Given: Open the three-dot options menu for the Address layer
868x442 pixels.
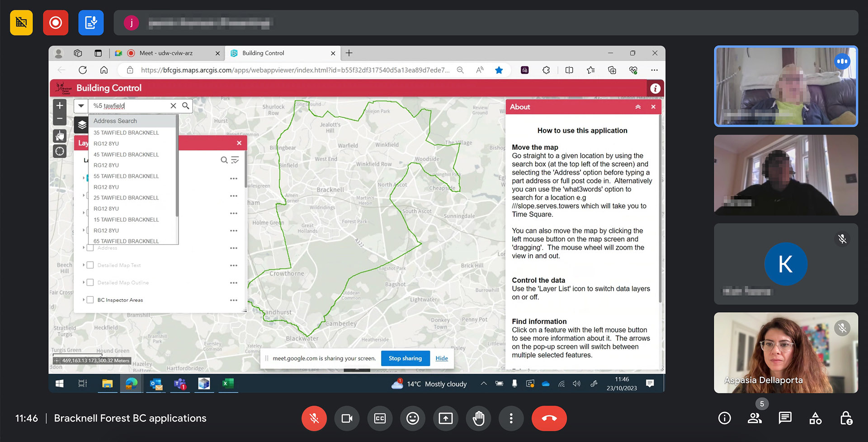Looking at the screenshot, I should click(x=234, y=248).
